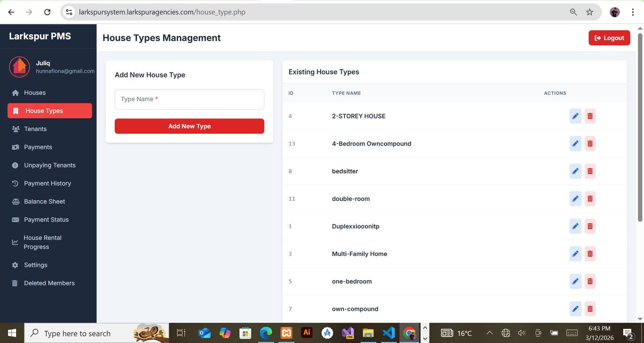The height and width of the screenshot is (343, 644).
Task: Show hidden system tray icons
Action: point(489,333)
